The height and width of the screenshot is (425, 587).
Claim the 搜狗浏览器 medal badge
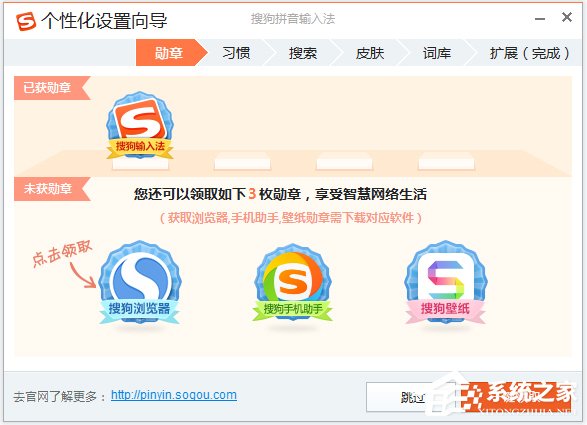[140, 282]
